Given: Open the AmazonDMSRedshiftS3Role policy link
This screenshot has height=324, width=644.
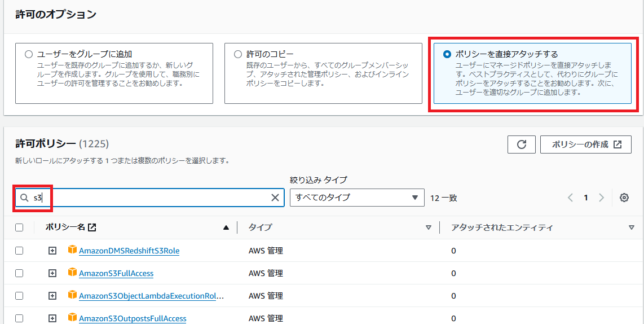Looking at the screenshot, I should pyautogui.click(x=129, y=251).
